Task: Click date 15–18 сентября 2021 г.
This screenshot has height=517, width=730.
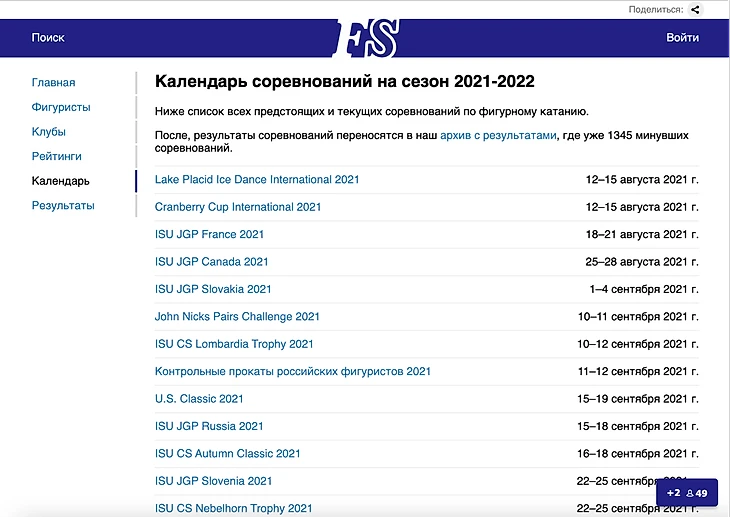Action: point(638,426)
